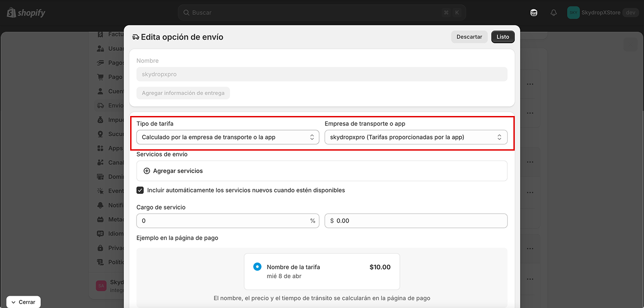Toggle 'Incluir automáticamente los servicios nuevos' checkbox
Viewport: 644px width, 308px height.
tap(140, 190)
